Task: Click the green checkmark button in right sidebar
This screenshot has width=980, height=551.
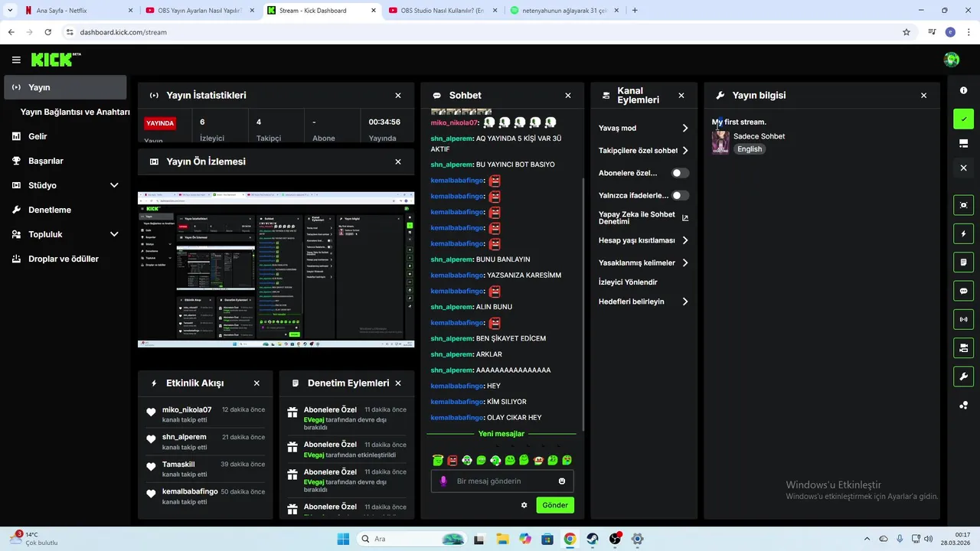Action: click(963, 119)
